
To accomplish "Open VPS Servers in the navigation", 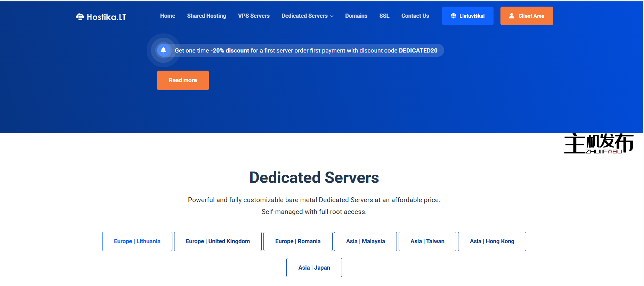I will [x=254, y=16].
